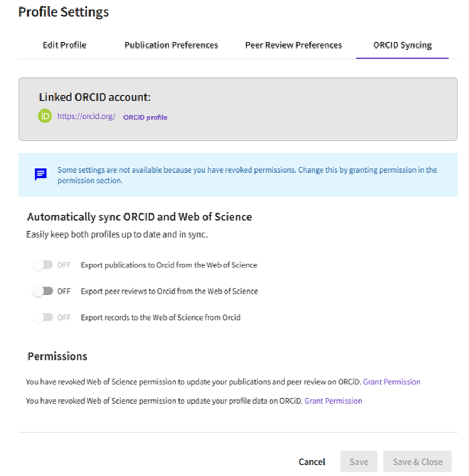This screenshot has height=476, width=469.
Task: Click the Automatically sync ORCID heading
Action: point(140,217)
